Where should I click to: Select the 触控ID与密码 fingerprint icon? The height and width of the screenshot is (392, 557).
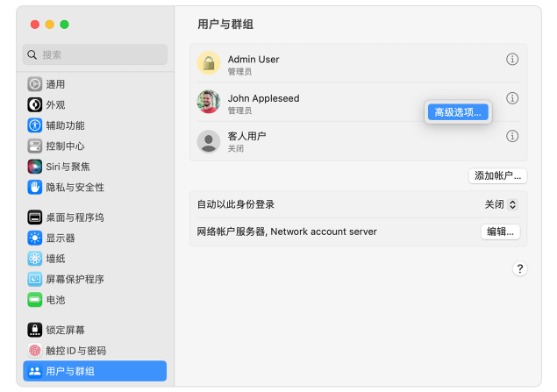[35, 350]
